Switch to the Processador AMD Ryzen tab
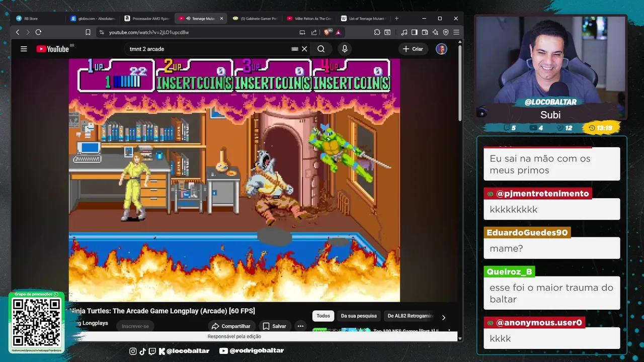This screenshot has height=362, width=644. (x=147, y=19)
